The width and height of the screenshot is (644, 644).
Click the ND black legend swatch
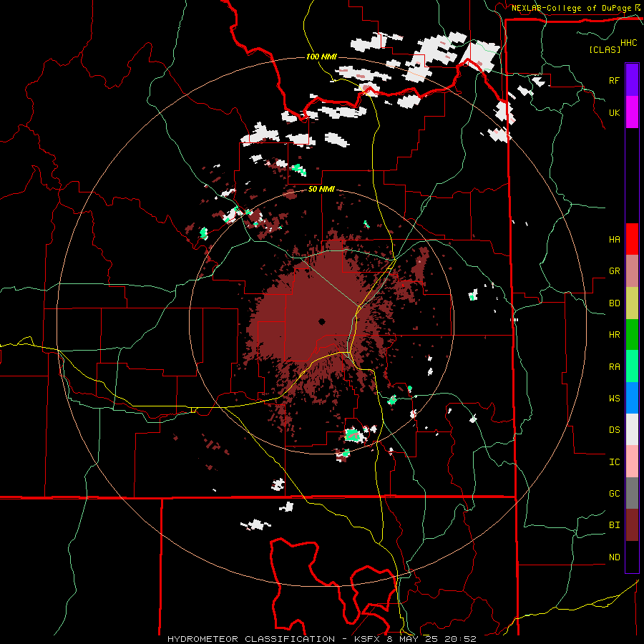coord(632,557)
